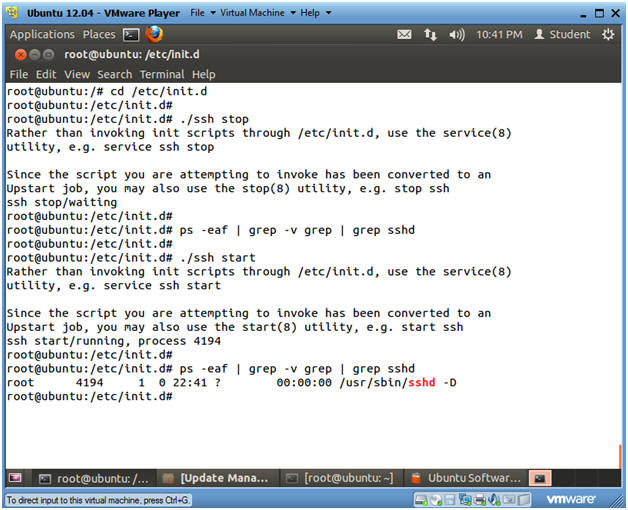
Task: Click 'ssh start/running, process 4194' line
Action: [113, 341]
